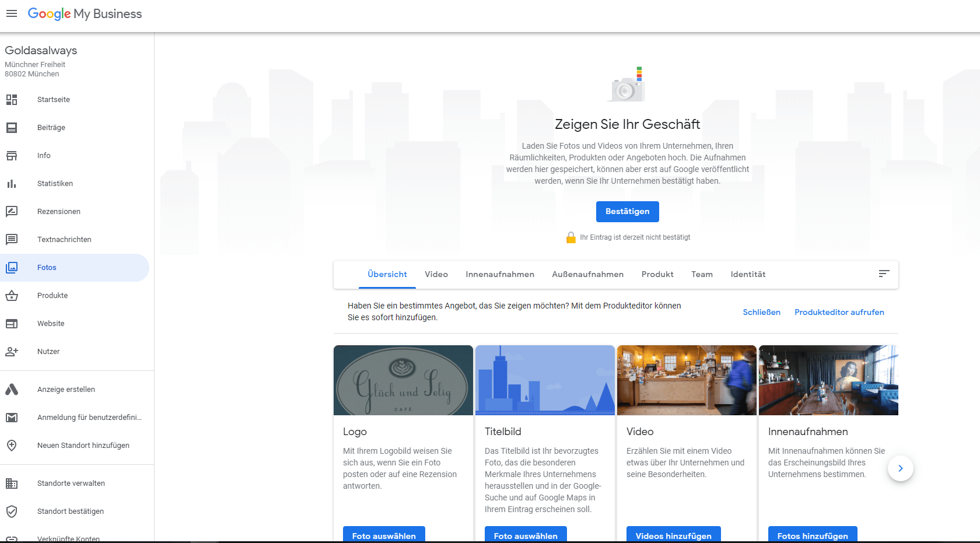
Task: Click the add location pin icon
Action: (x=12, y=446)
